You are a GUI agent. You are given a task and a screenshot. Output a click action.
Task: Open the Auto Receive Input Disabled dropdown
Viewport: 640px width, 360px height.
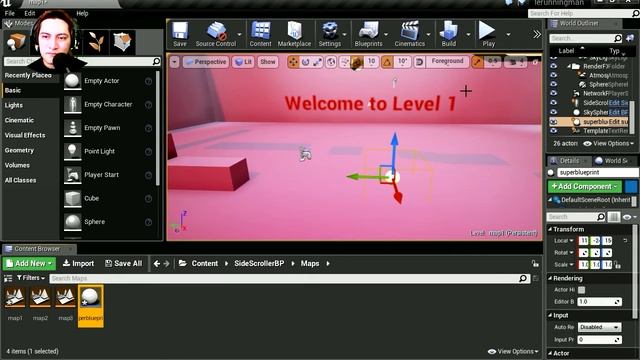click(x=600, y=327)
